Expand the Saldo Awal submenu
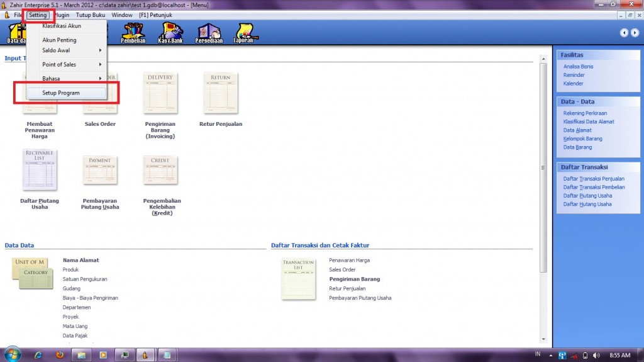Screen dimensions: 644x362 tap(66, 50)
